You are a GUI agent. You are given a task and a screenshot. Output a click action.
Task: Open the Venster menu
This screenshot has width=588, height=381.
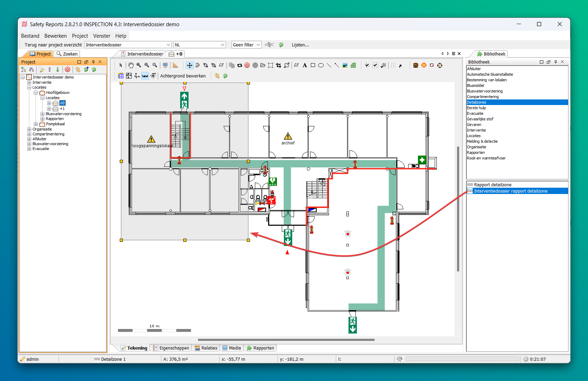click(102, 36)
